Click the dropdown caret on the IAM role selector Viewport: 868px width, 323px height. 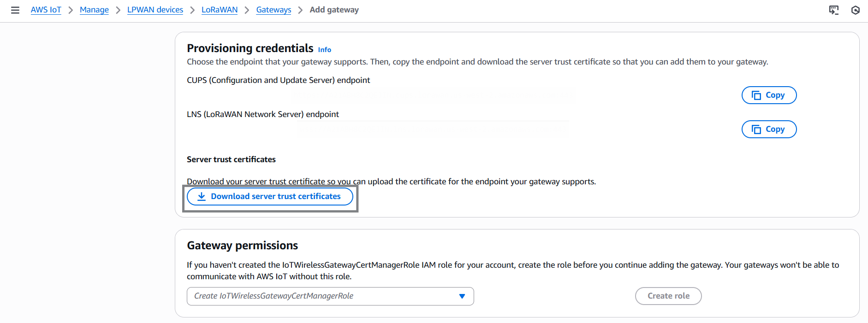tap(462, 296)
